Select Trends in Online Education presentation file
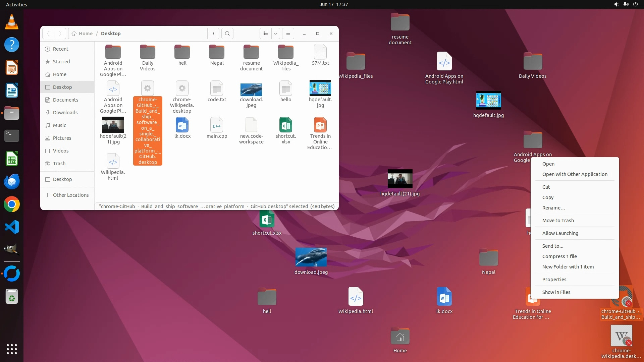This screenshot has height=362, width=644. coord(320,126)
